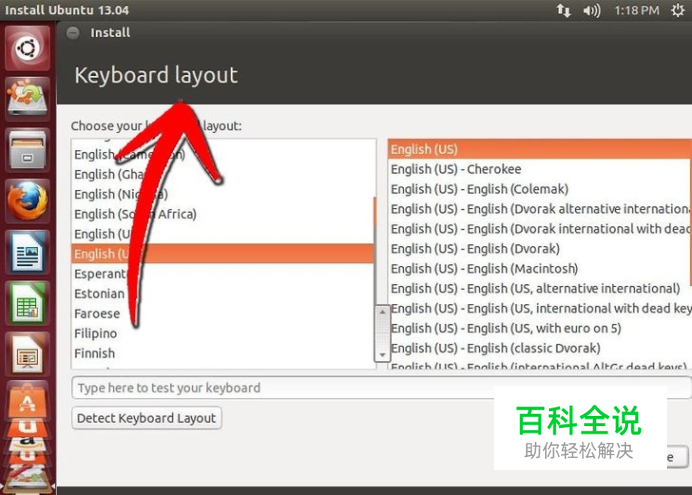This screenshot has height=495, width=692.
Task: Select Estonian in the language list
Action: (222, 293)
